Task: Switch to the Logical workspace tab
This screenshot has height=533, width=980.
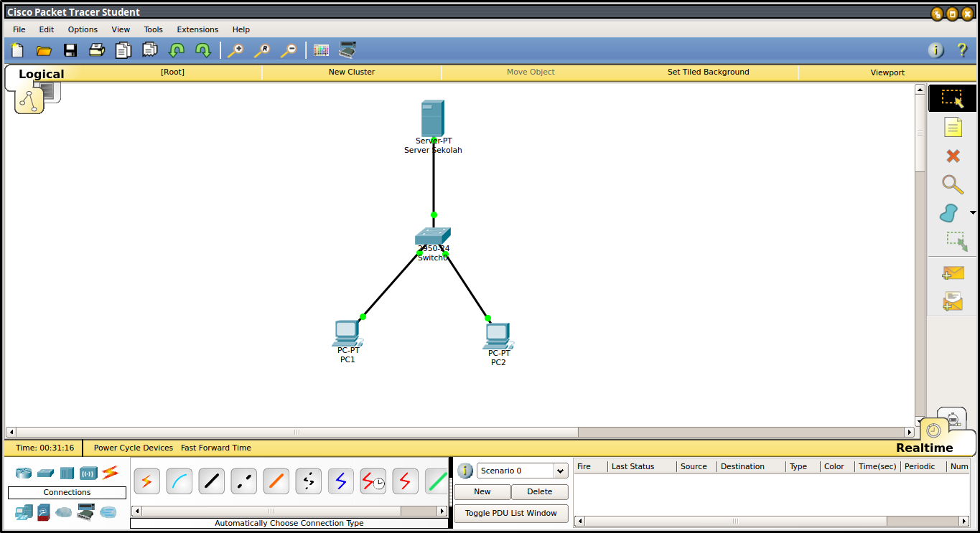Action: (x=41, y=74)
